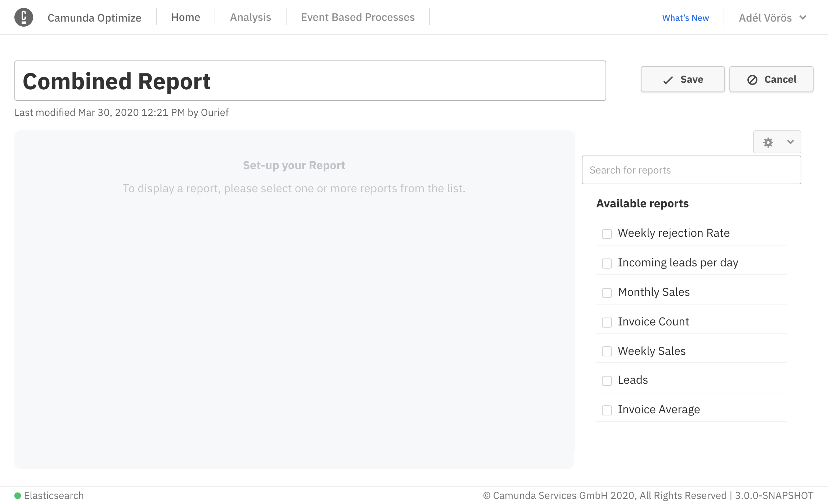
Task: Toggle the Weekly Sales checkbox
Action: [x=607, y=351]
